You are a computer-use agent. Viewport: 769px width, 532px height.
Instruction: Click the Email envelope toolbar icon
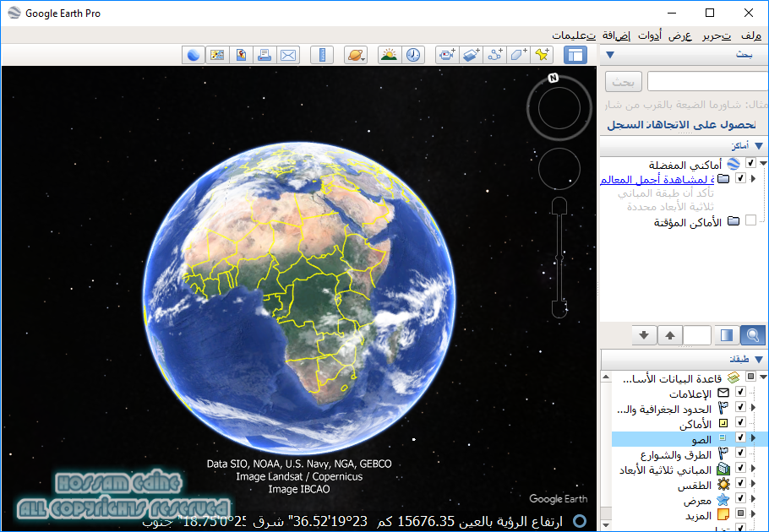tap(288, 55)
